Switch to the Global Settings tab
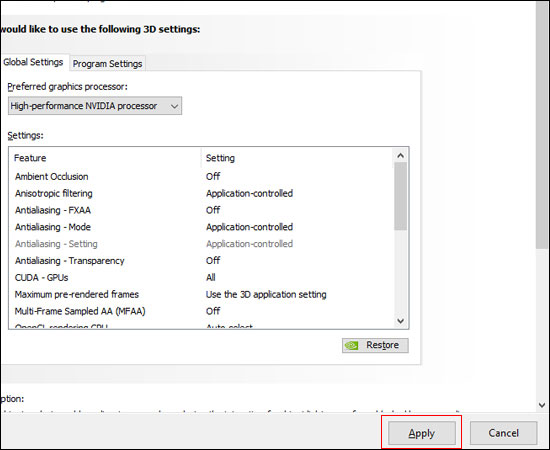The height and width of the screenshot is (450, 550). [x=34, y=62]
